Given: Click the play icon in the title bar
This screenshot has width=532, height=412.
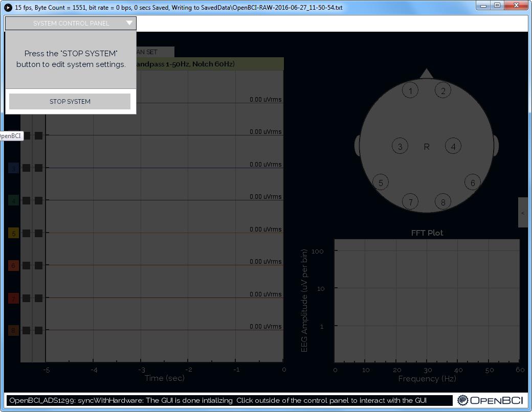Looking at the screenshot, I should [x=8, y=7].
